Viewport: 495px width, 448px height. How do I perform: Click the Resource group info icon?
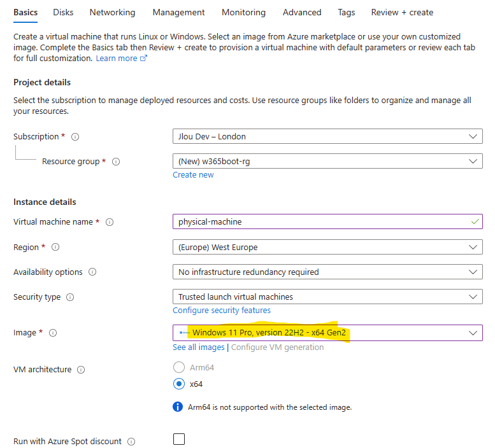click(x=116, y=162)
